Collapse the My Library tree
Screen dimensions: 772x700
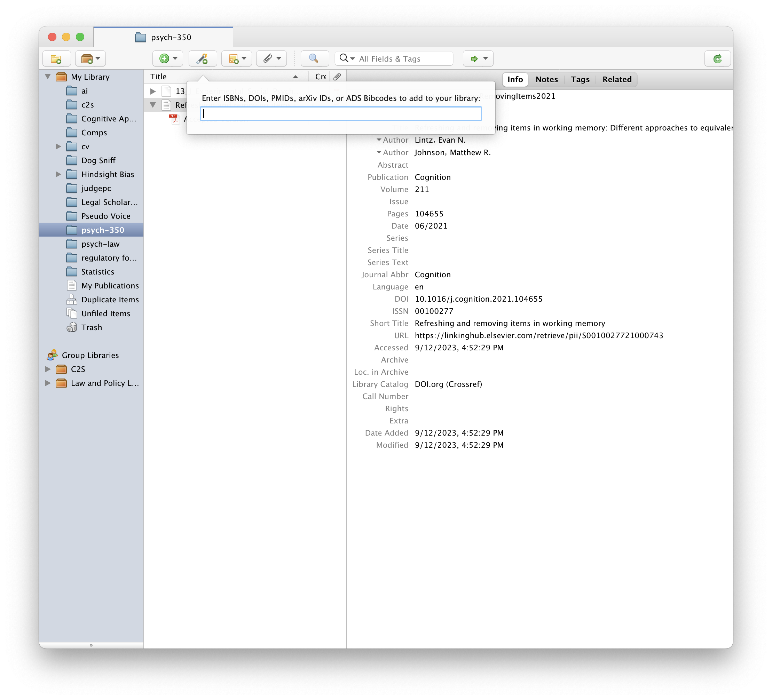[x=47, y=77]
